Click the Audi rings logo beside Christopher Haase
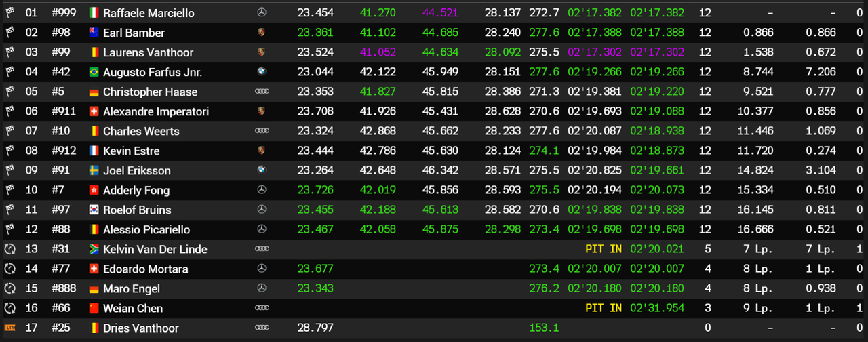 point(262,92)
